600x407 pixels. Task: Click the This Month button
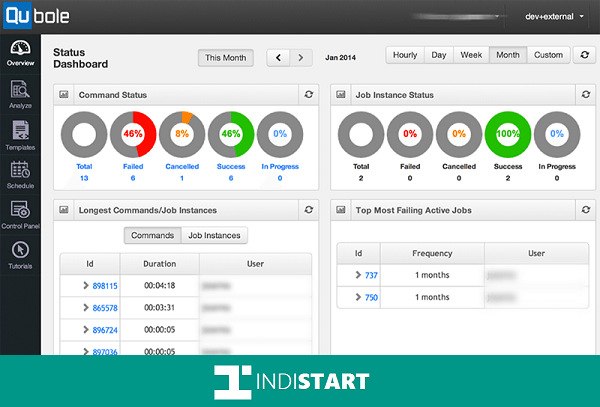[226, 58]
